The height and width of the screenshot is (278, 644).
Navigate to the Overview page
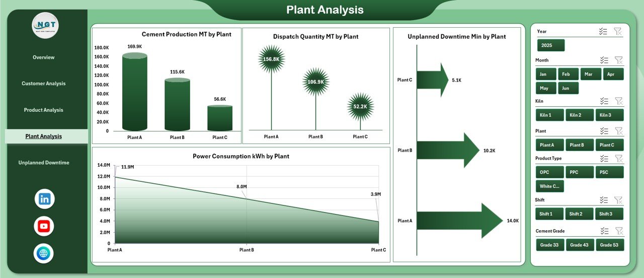click(x=44, y=57)
